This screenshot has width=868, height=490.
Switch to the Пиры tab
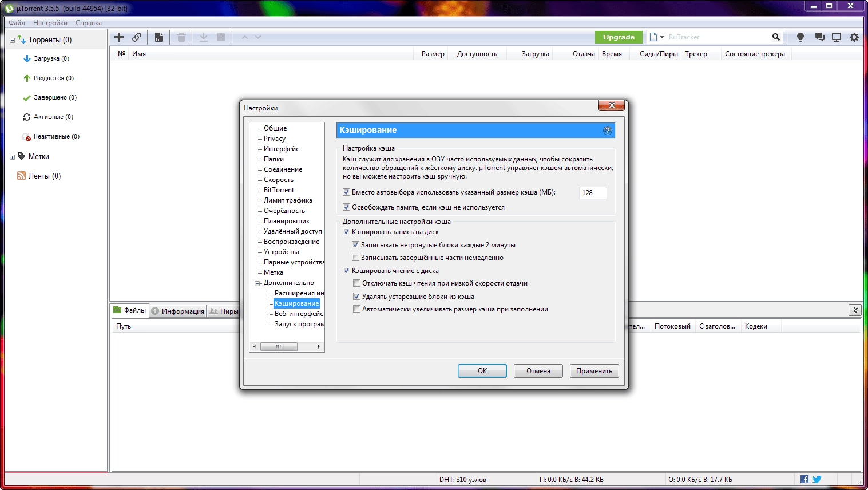[x=224, y=311]
